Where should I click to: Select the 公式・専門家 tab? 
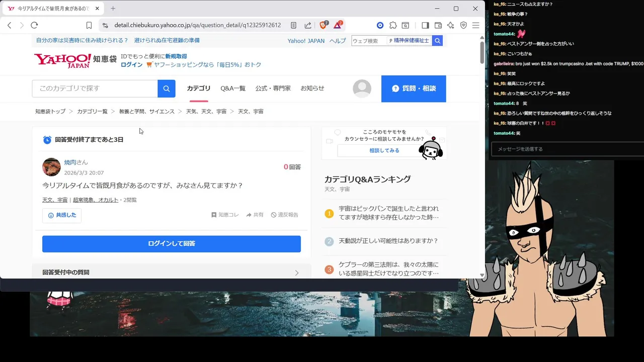coord(273,88)
